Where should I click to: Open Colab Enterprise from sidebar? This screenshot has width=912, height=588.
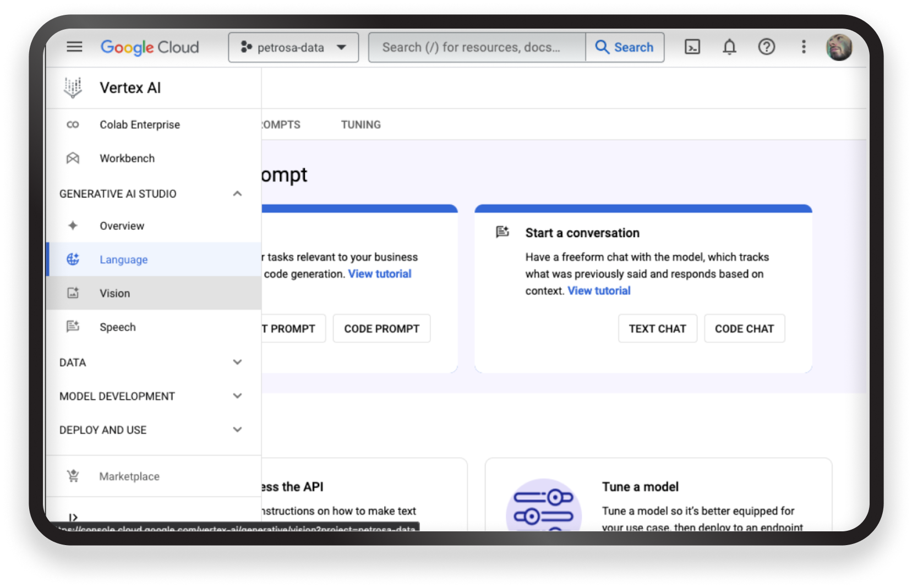click(140, 125)
